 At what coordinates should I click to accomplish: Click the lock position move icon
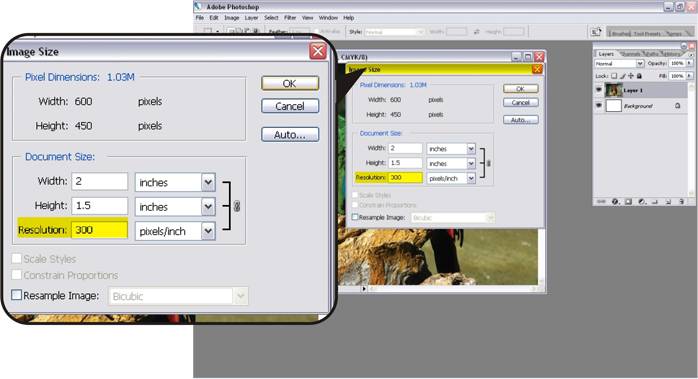tap(631, 76)
